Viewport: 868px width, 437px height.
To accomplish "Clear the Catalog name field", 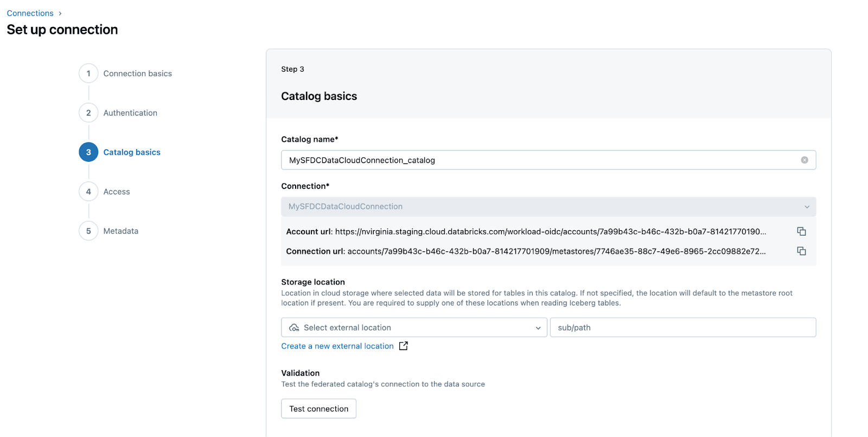I will (805, 160).
